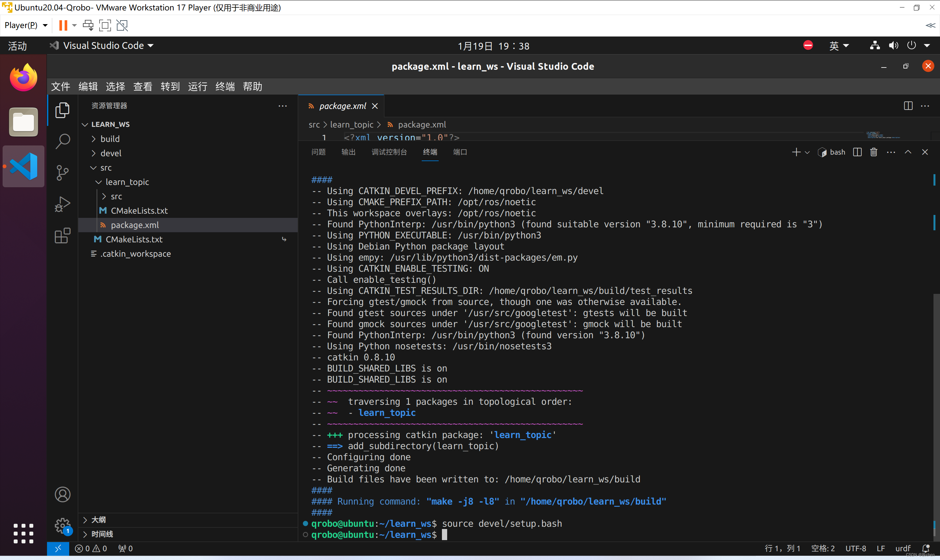Viewport: 940px width, 560px height.
Task: Open the Explorer view in the activity bar
Action: point(62,110)
